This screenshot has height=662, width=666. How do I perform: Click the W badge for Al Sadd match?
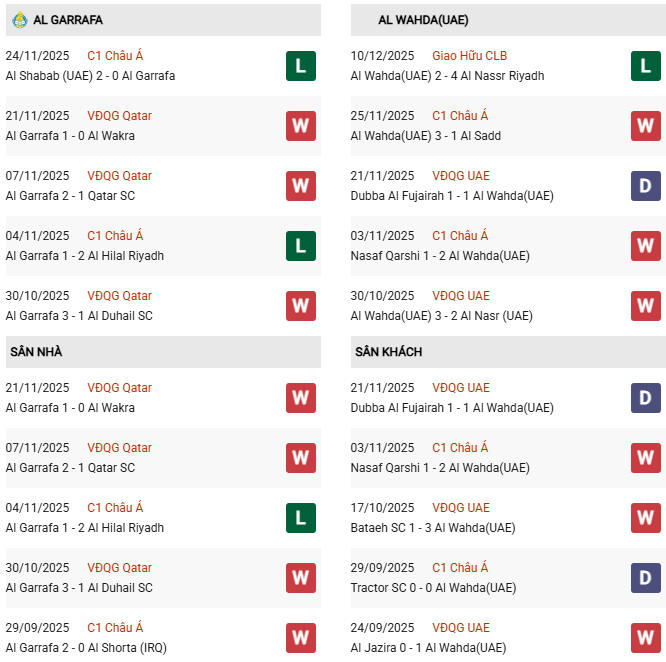tap(645, 126)
